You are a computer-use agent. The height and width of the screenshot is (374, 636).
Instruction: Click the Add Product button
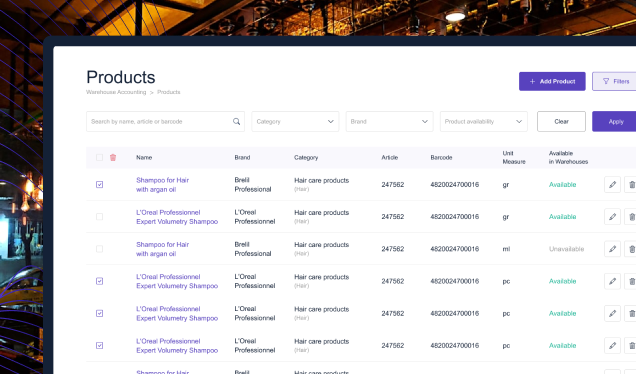552,82
